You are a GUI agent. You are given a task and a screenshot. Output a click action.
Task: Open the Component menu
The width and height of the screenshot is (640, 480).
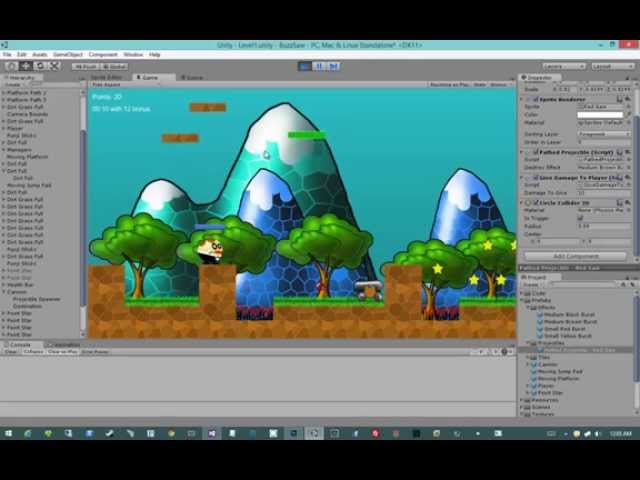[x=103, y=54]
